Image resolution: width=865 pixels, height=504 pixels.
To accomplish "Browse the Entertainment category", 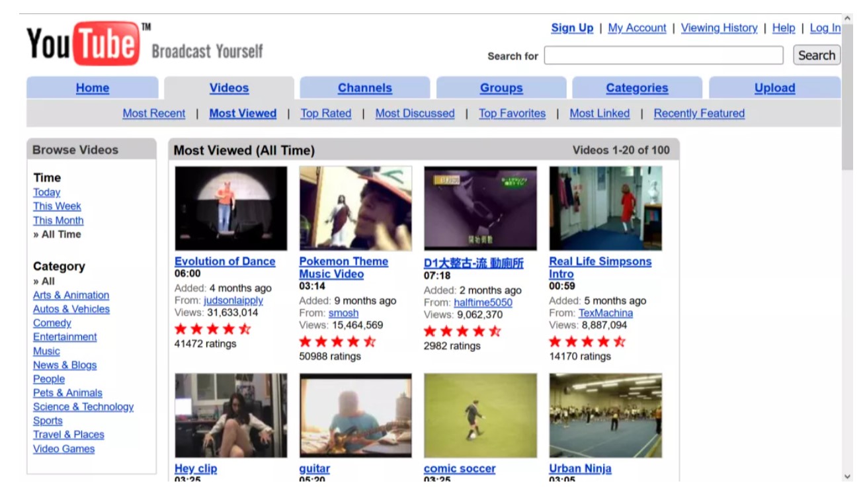I will click(65, 337).
